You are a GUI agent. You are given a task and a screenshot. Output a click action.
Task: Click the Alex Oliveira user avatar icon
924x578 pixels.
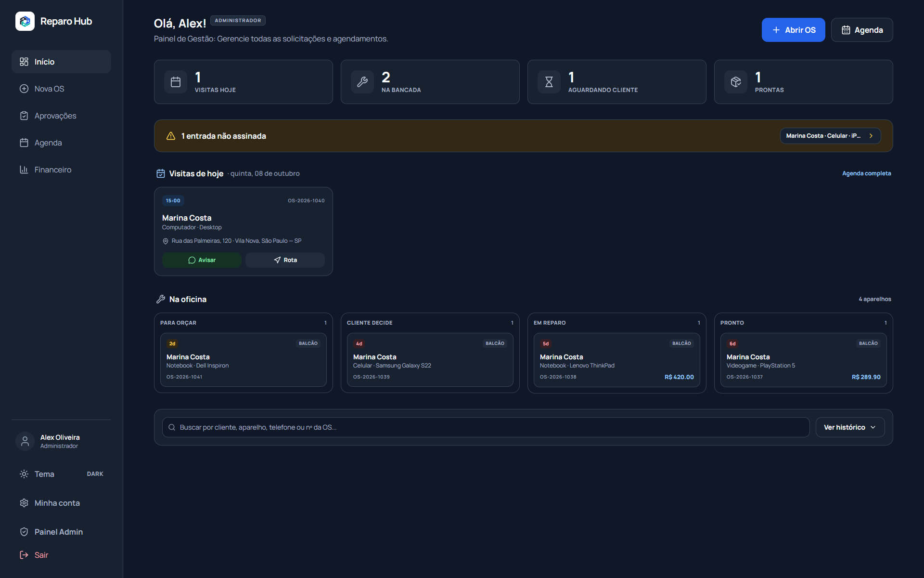pyautogui.click(x=25, y=441)
